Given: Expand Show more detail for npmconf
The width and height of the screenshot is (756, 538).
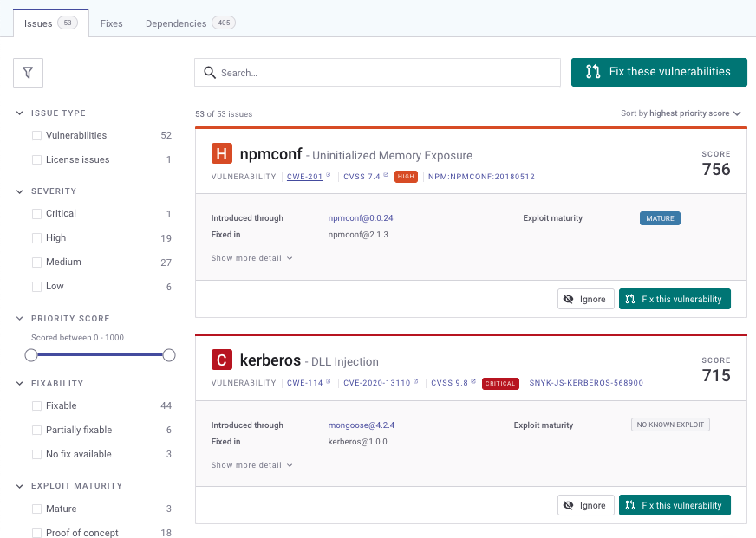Looking at the screenshot, I should point(251,258).
